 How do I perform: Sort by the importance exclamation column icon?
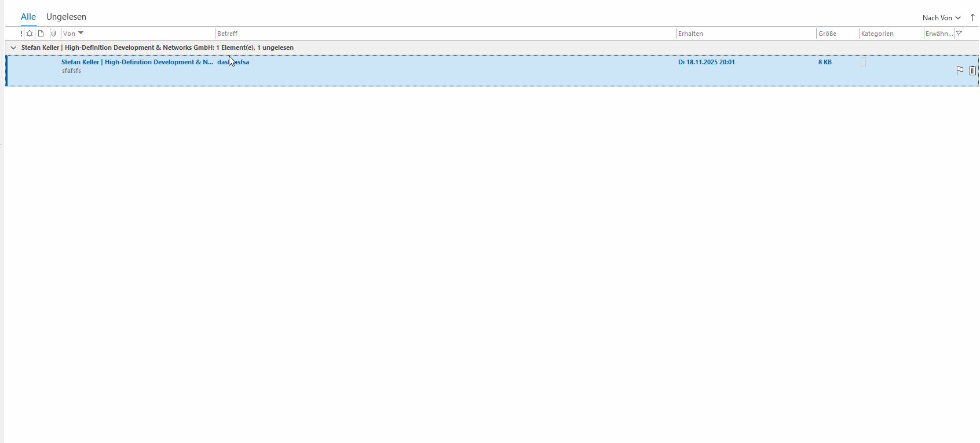21,34
